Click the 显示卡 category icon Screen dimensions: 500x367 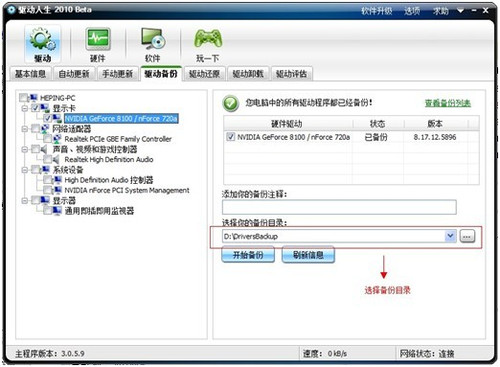[45, 108]
